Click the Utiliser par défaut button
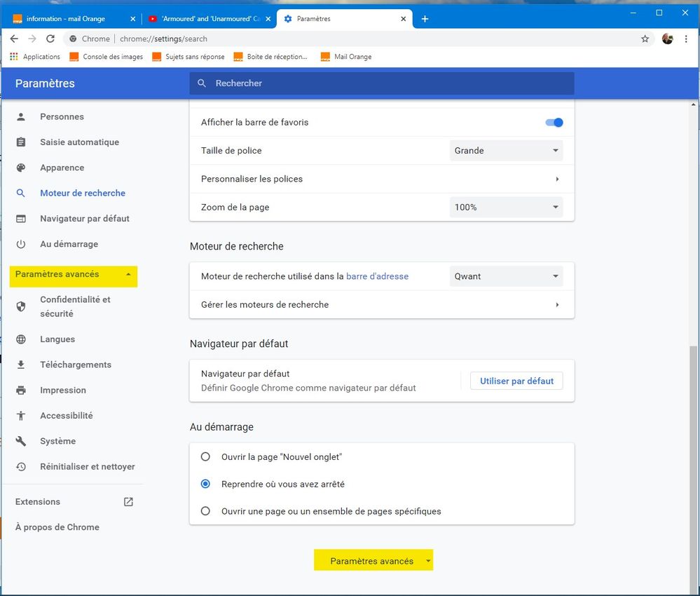This screenshot has width=700, height=596. [516, 381]
